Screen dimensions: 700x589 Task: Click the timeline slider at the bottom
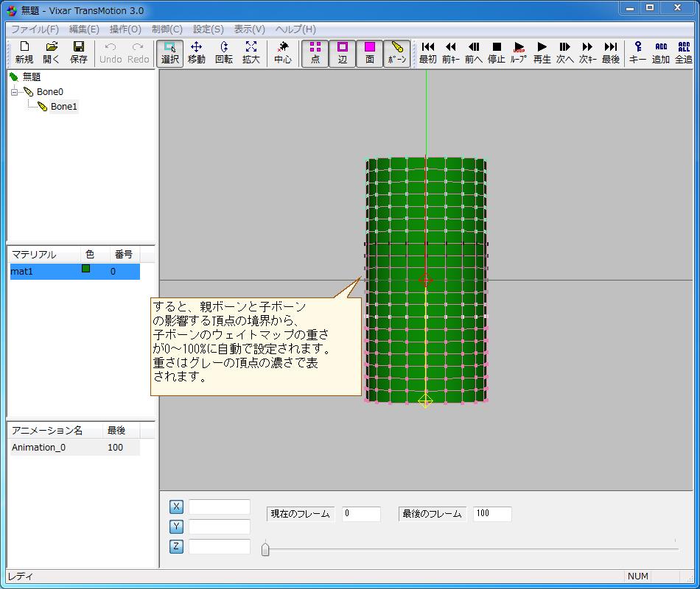click(x=266, y=548)
